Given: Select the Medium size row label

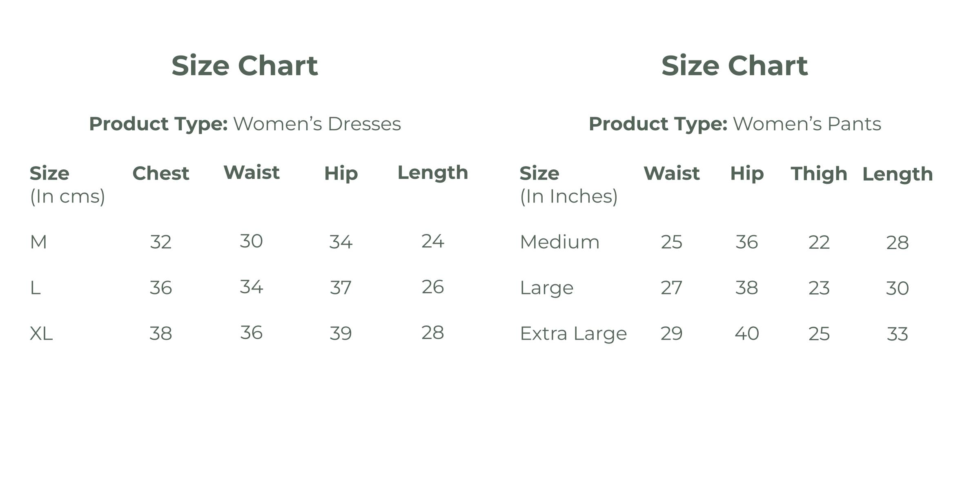Looking at the screenshot, I should 559,242.
